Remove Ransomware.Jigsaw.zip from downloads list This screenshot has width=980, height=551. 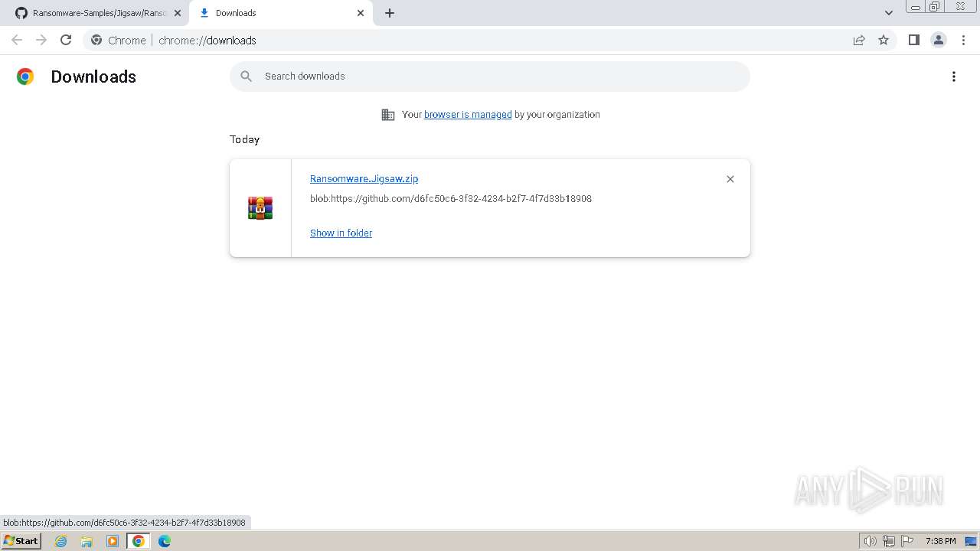pyautogui.click(x=730, y=179)
